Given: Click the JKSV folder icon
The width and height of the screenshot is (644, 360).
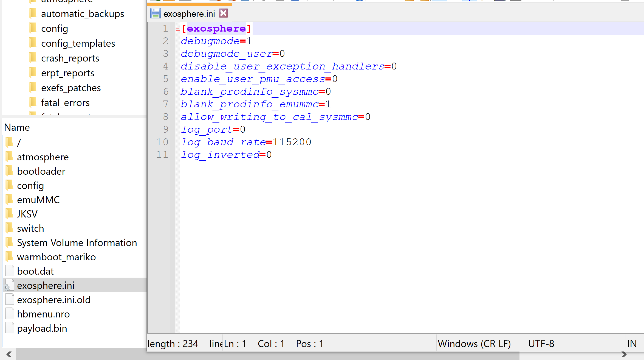Looking at the screenshot, I should click(x=9, y=213).
